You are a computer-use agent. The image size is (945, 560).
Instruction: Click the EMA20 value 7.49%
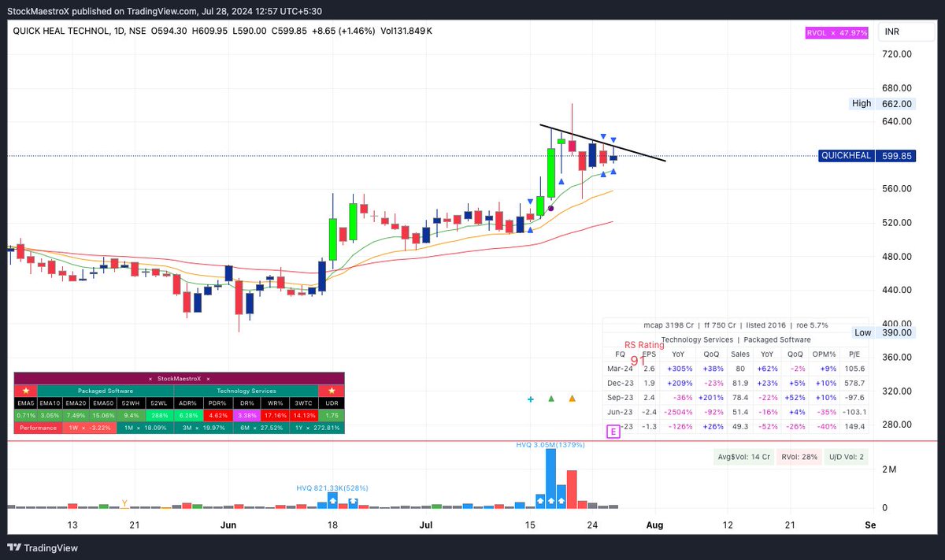pyautogui.click(x=76, y=416)
